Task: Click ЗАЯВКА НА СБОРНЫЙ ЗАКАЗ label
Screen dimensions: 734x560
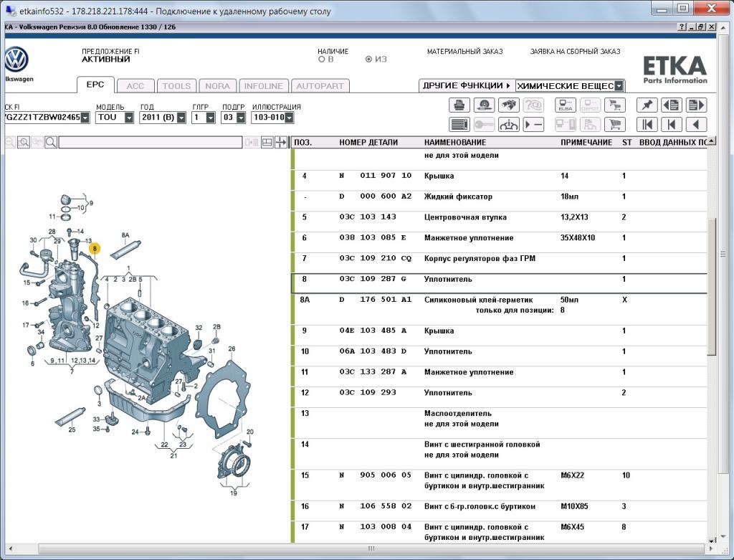Action: pyautogui.click(x=575, y=52)
